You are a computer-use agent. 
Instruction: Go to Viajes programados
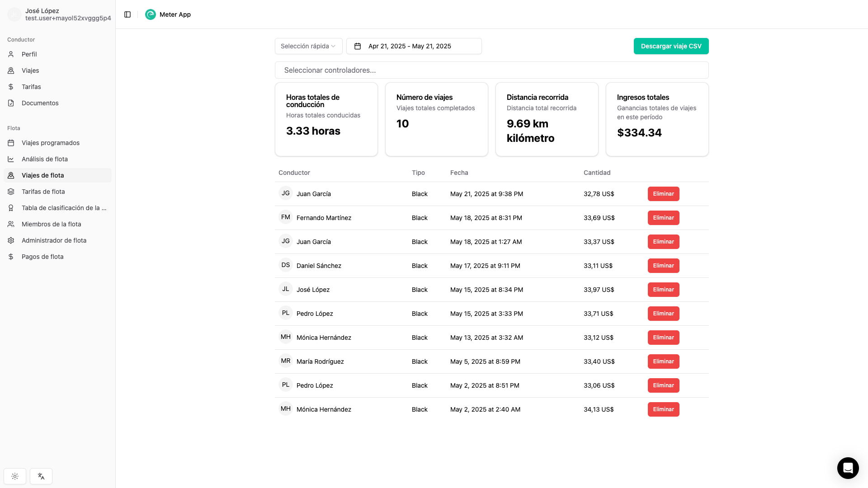pos(50,143)
